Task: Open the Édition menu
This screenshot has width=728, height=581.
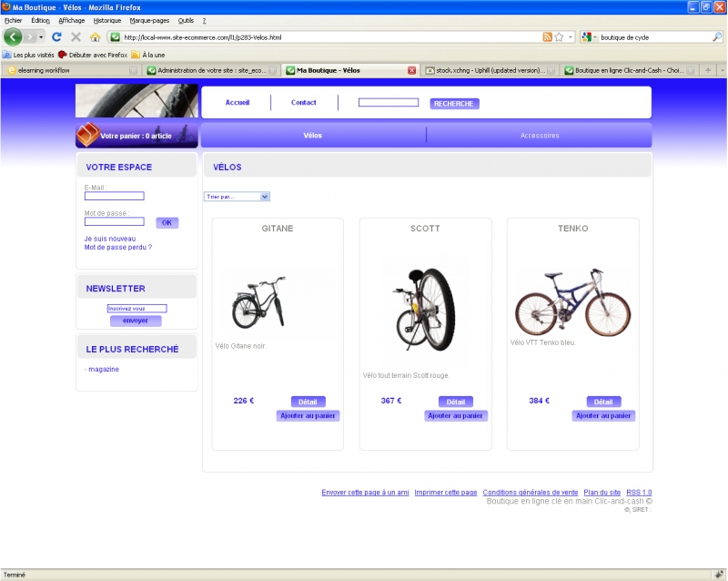Action: 40,20
